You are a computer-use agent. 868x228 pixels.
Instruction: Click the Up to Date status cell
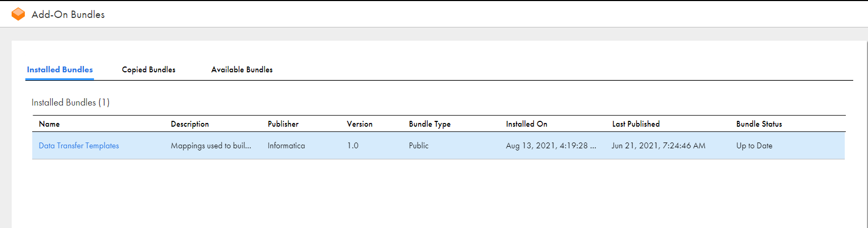(754, 146)
